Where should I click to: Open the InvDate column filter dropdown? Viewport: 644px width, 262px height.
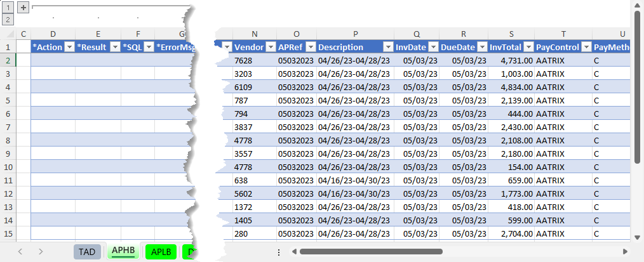coord(433,47)
